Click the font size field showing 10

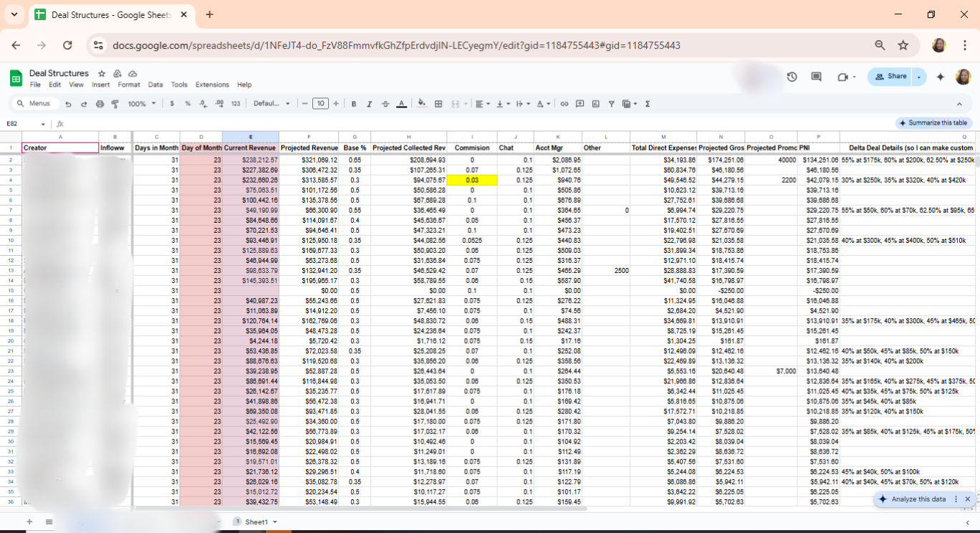pos(321,104)
